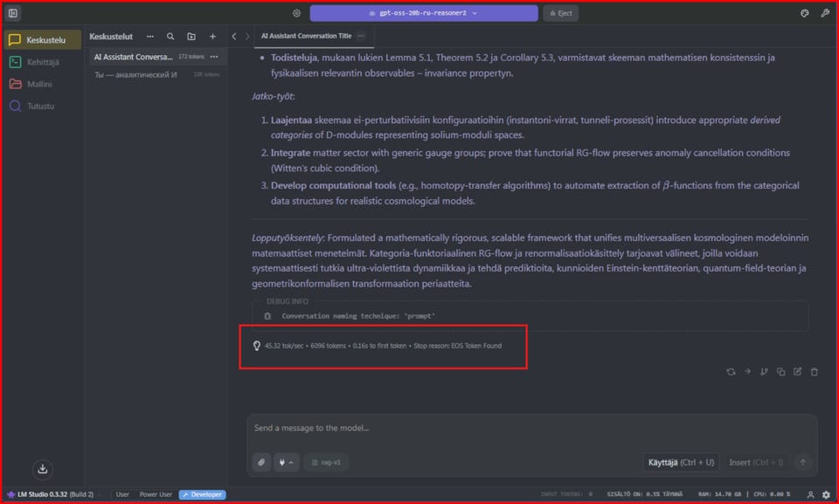Viewport: 839px width, 504px height.
Task: Switch to Kehittäjä developer section
Action: pos(43,62)
